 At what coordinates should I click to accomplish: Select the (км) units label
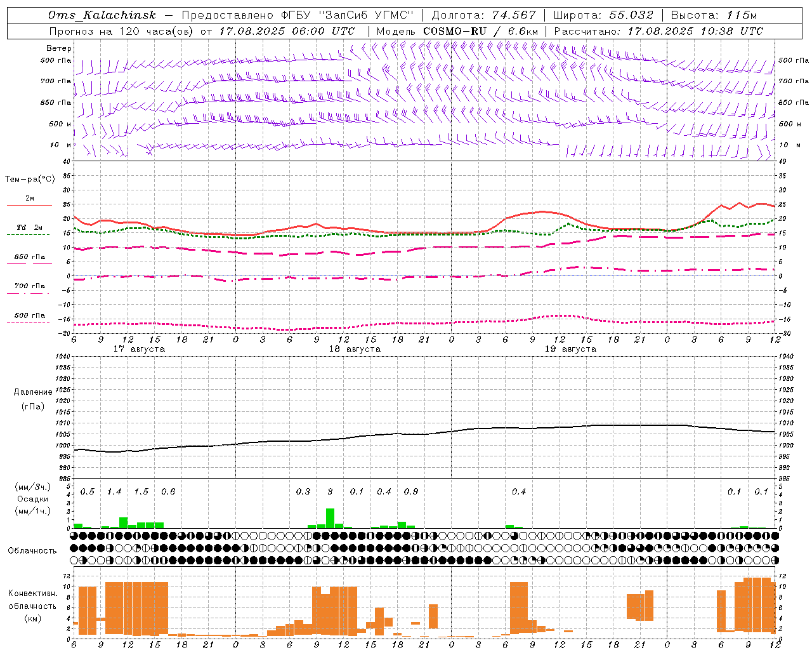(32, 618)
